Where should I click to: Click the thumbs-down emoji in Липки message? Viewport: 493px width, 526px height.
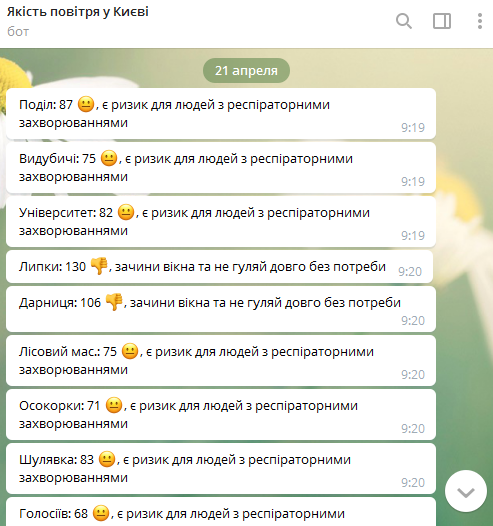click(x=99, y=266)
